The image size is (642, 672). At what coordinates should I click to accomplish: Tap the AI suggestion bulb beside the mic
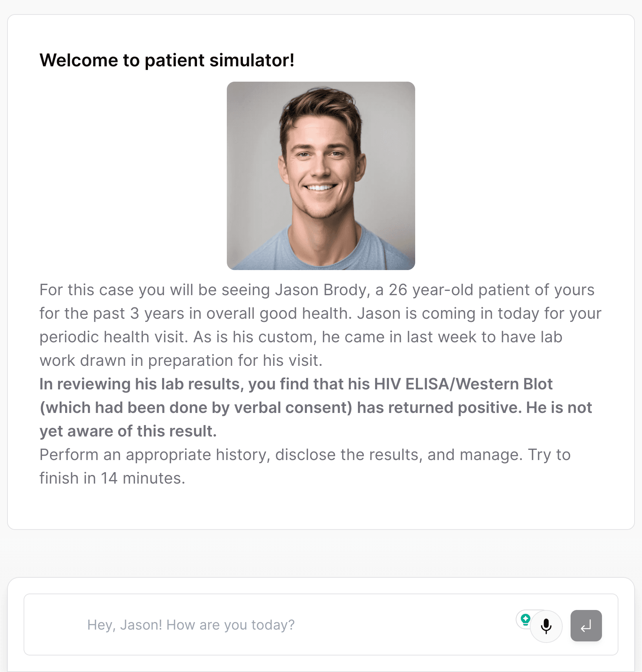tap(525, 620)
